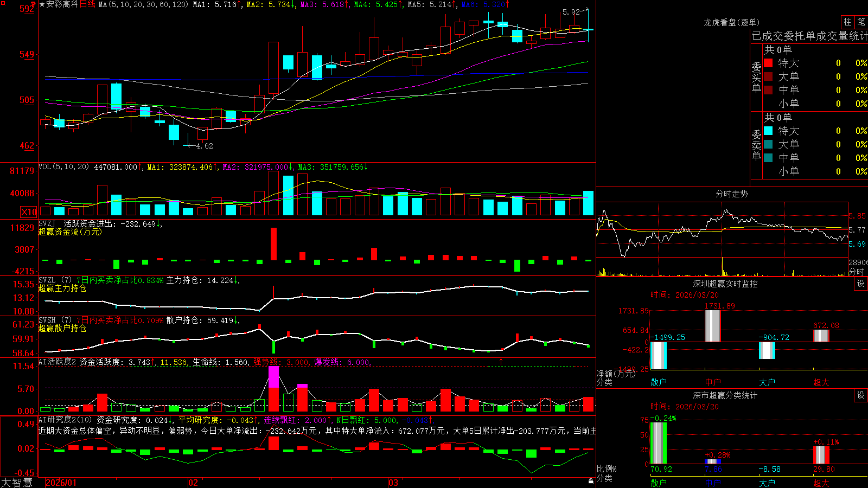868x488 pixels.
Task: Select the 03 month marker on the timeline
Action: [393, 483]
